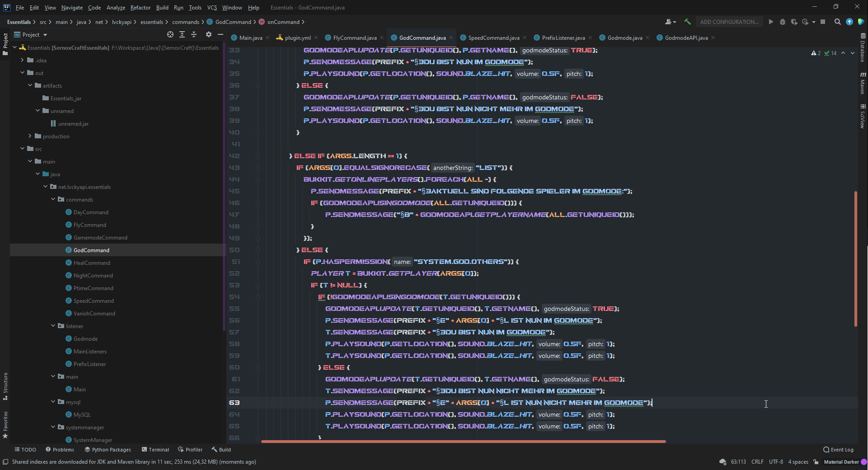Switch to the FlyCommand.java tab

[354, 38]
